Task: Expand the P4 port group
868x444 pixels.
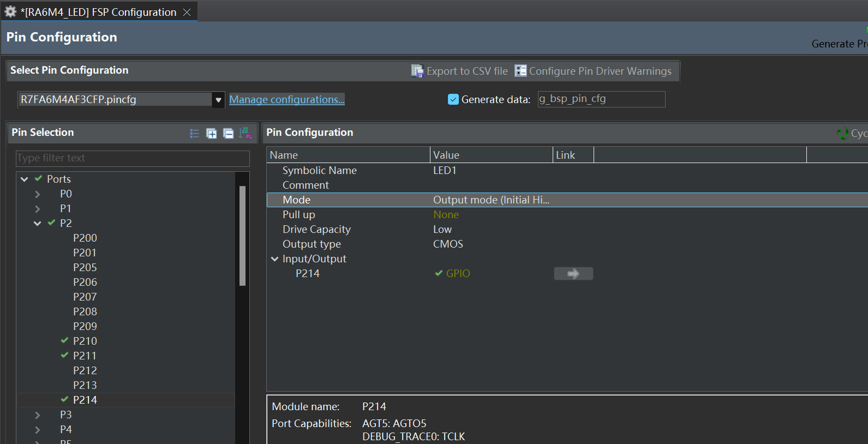Action: (x=38, y=429)
